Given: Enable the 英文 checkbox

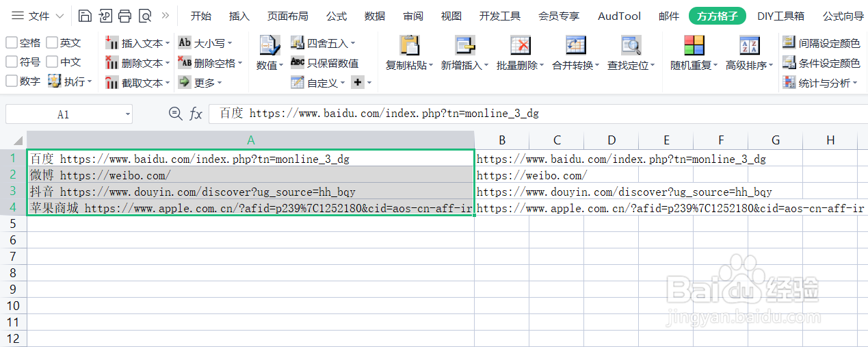Looking at the screenshot, I should coord(52,42).
